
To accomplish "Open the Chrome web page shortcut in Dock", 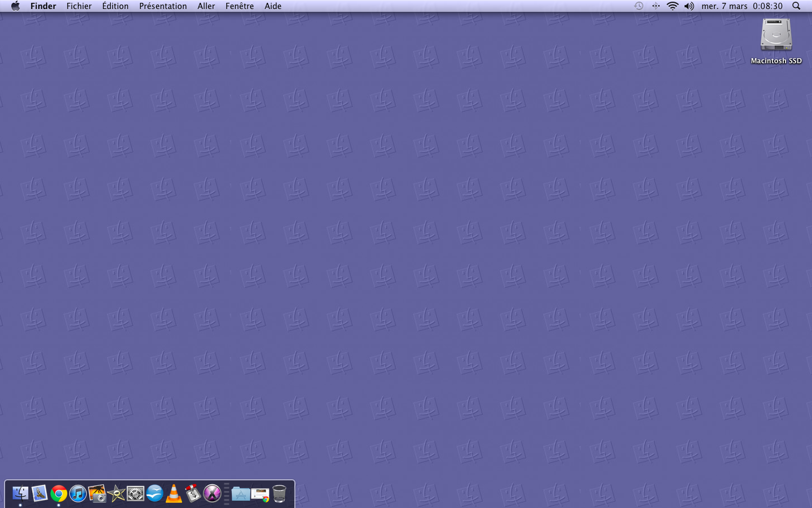I will pyautogui.click(x=260, y=494).
